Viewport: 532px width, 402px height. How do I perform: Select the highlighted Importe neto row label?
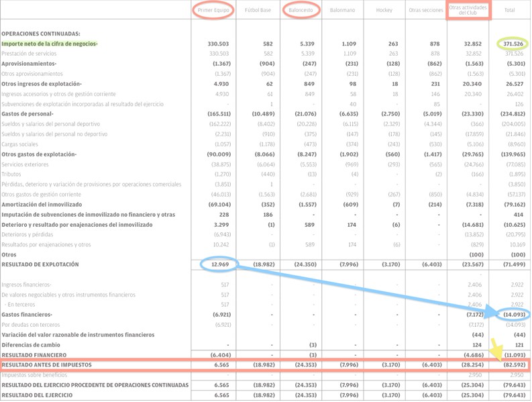[x=50, y=44]
